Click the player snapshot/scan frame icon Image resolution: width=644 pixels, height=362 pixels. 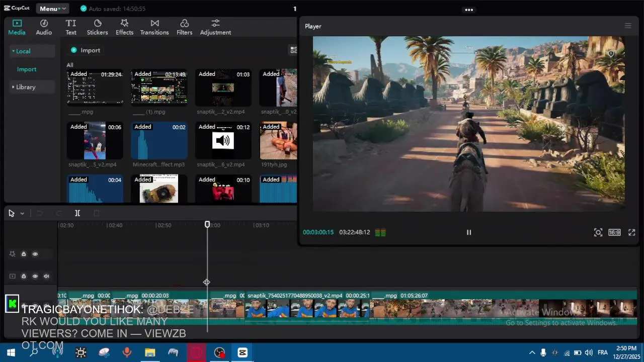598,232
